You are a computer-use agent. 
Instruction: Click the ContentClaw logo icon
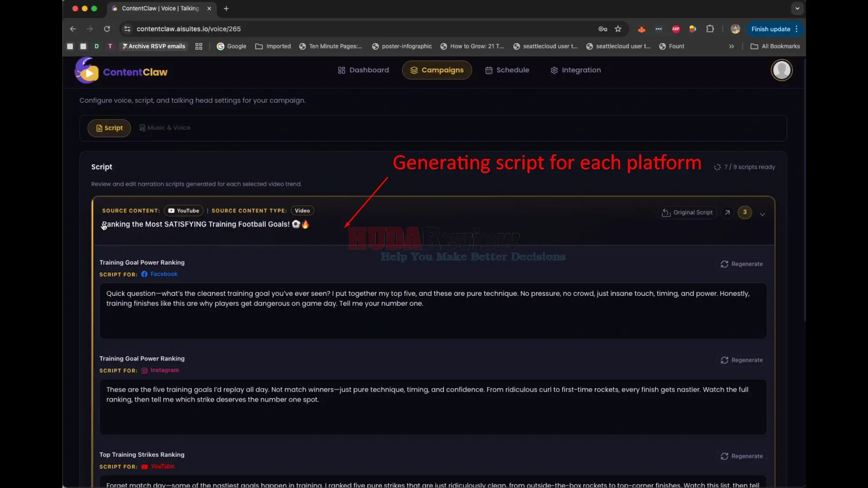point(86,71)
